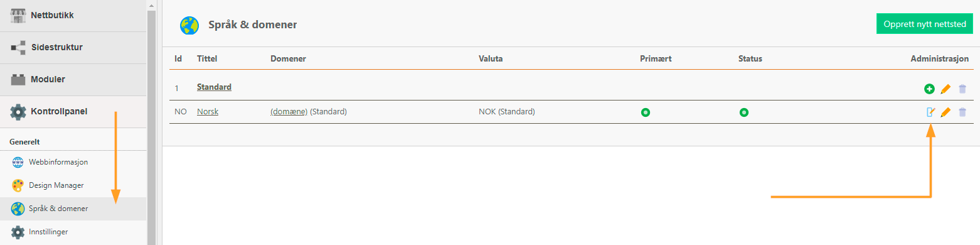Edit Standard site with pencil icon

click(x=945, y=89)
